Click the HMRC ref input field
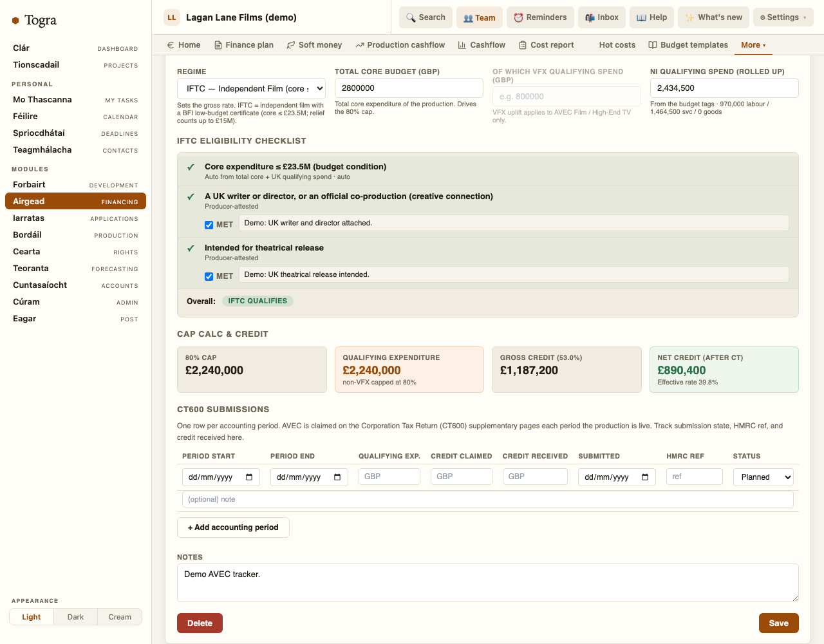The width and height of the screenshot is (824, 644). (x=695, y=477)
